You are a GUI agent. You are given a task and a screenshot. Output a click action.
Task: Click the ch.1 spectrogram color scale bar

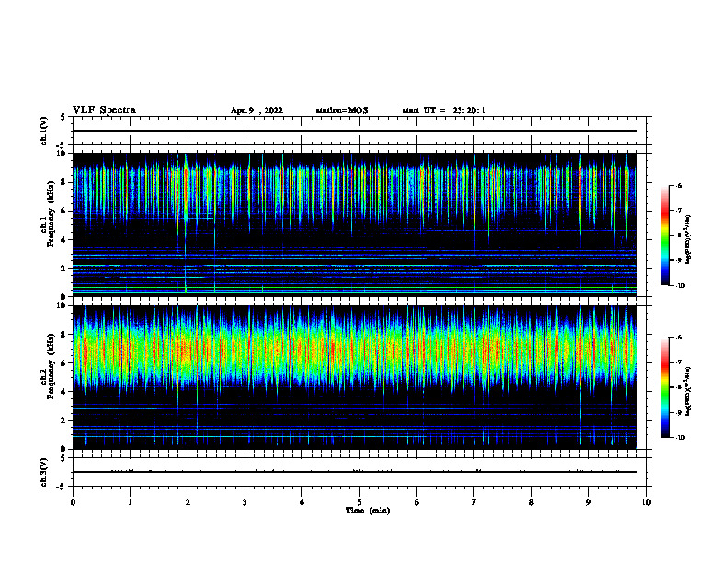[665, 236]
